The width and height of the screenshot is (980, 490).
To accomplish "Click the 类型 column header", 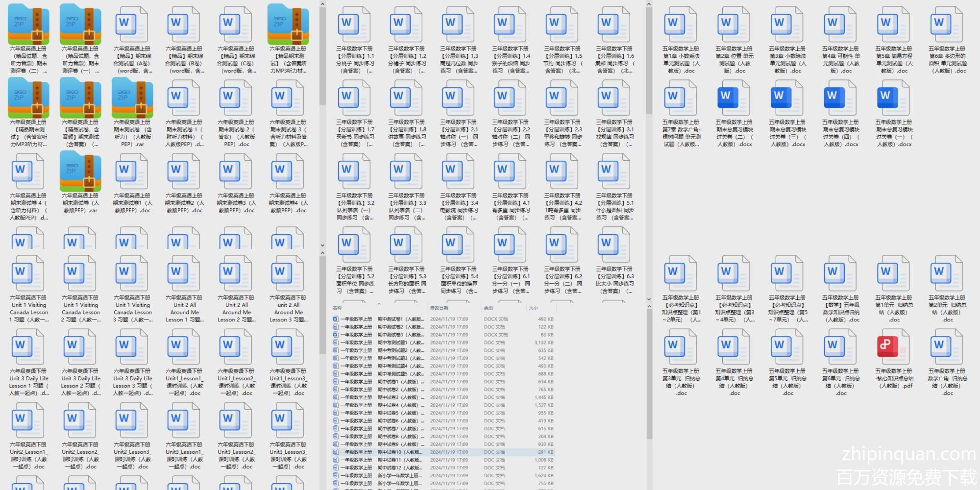I will [x=489, y=308].
